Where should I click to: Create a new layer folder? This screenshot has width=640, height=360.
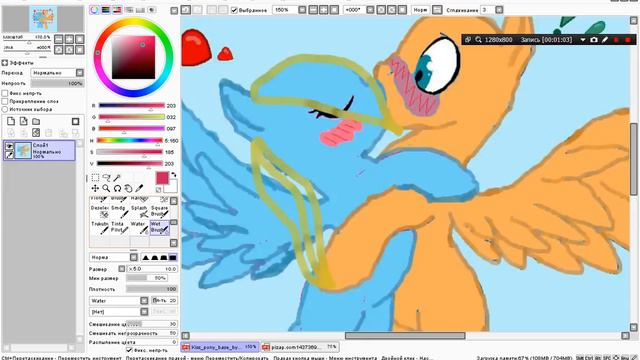pyautogui.click(x=36, y=121)
